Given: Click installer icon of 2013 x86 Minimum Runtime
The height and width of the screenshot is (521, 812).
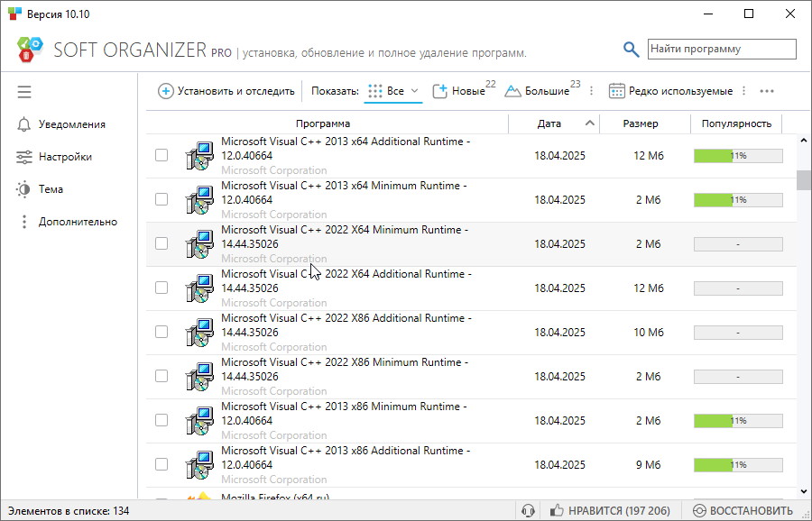Looking at the screenshot, I should (x=199, y=421).
